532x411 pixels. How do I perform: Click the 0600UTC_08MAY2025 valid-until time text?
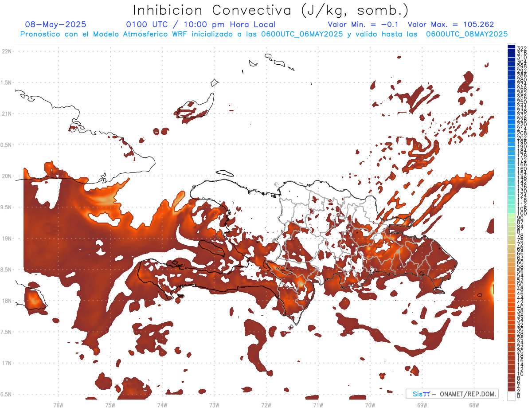pos(467,34)
